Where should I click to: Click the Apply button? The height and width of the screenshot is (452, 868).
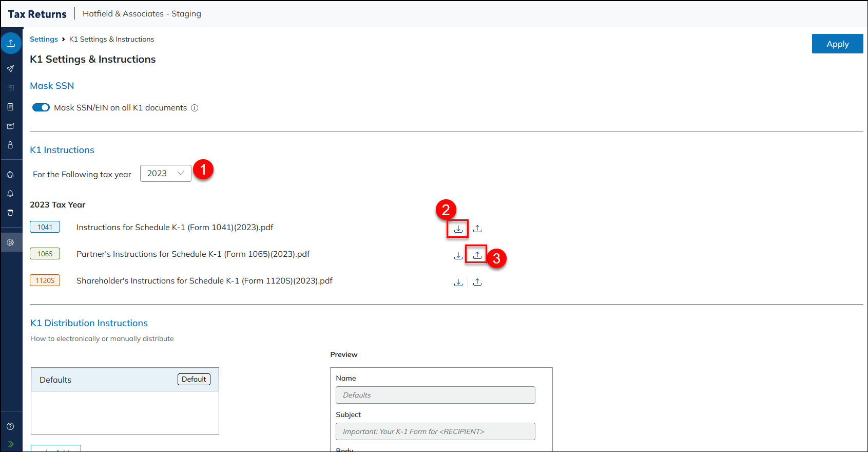[837, 44]
